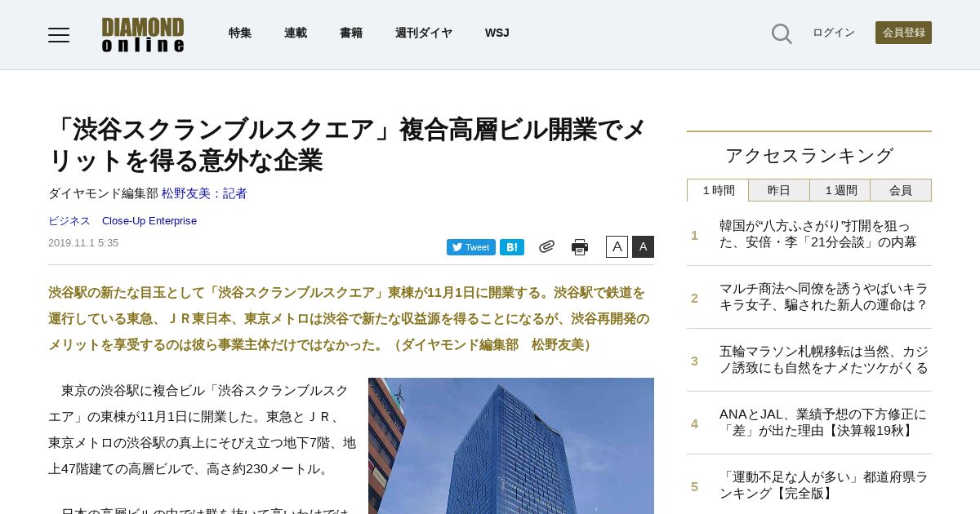Open the ビジネス category link
This screenshot has height=514, width=980.
69,221
